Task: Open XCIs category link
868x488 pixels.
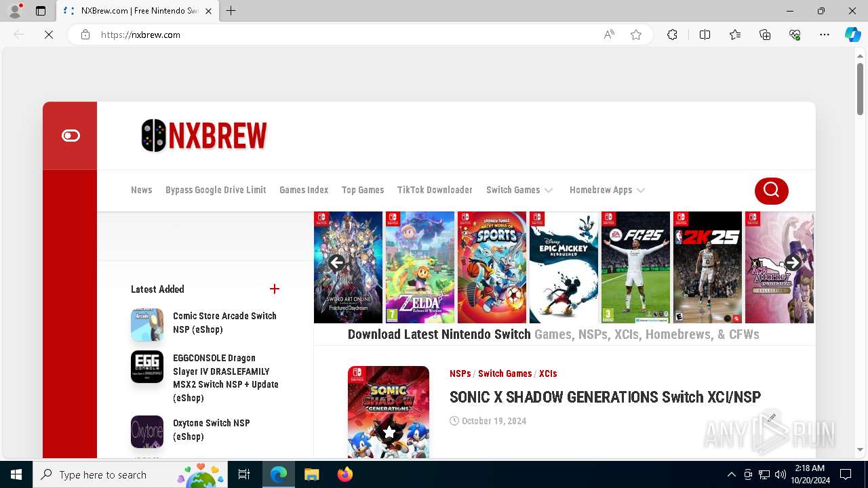Action: [x=548, y=373]
